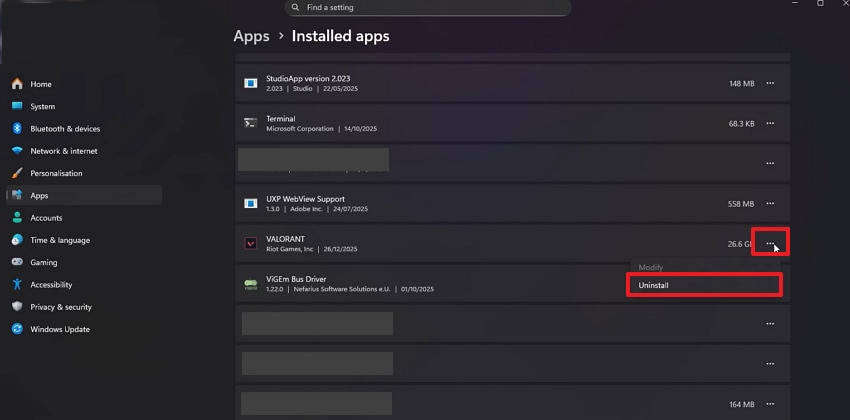850x420 pixels.
Task: Click the Installed apps breadcrumb title
Action: (x=340, y=36)
